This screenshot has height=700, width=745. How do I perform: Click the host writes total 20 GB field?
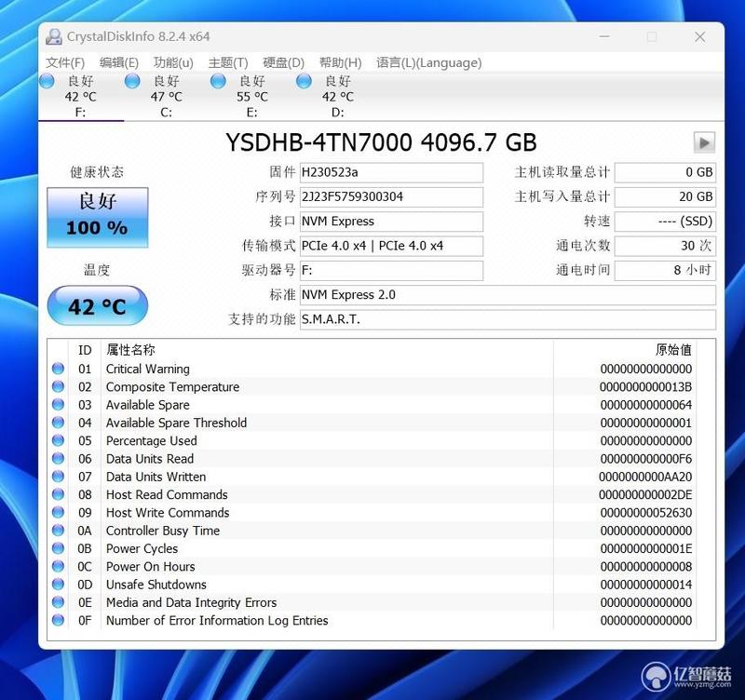[665, 196]
